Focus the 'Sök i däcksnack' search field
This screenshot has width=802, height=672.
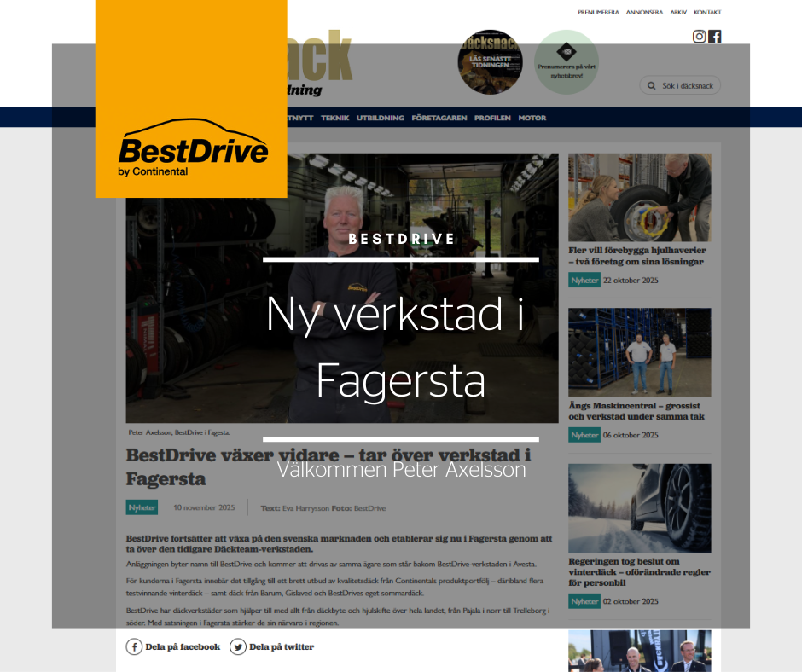688,85
